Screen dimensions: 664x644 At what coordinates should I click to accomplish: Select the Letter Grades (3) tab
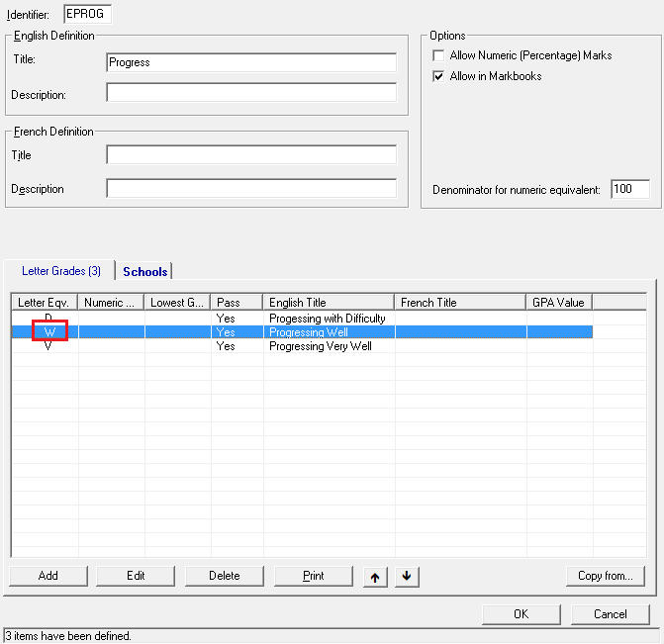click(x=60, y=271)
